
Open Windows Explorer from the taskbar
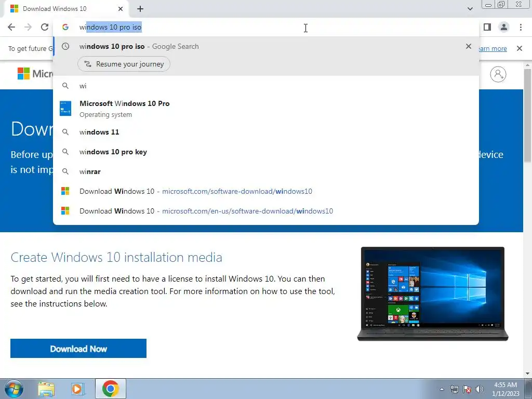[x=46, y=389]
